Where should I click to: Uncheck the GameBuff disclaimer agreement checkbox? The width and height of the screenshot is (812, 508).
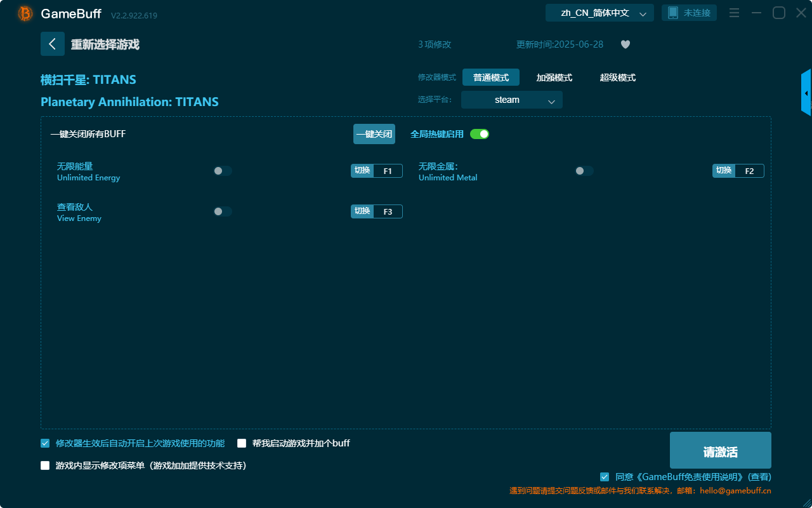pyautogui.click(x=605, y=477)
